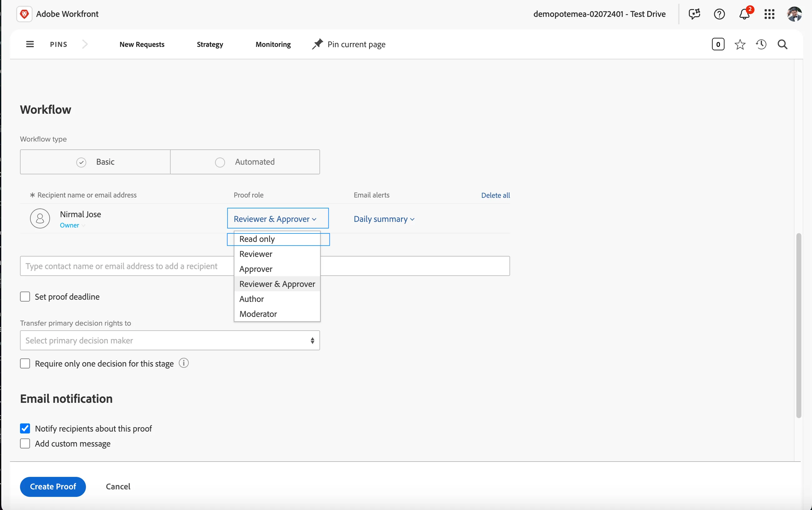Choose Reviewer from the role list

(x=277, y=254)
